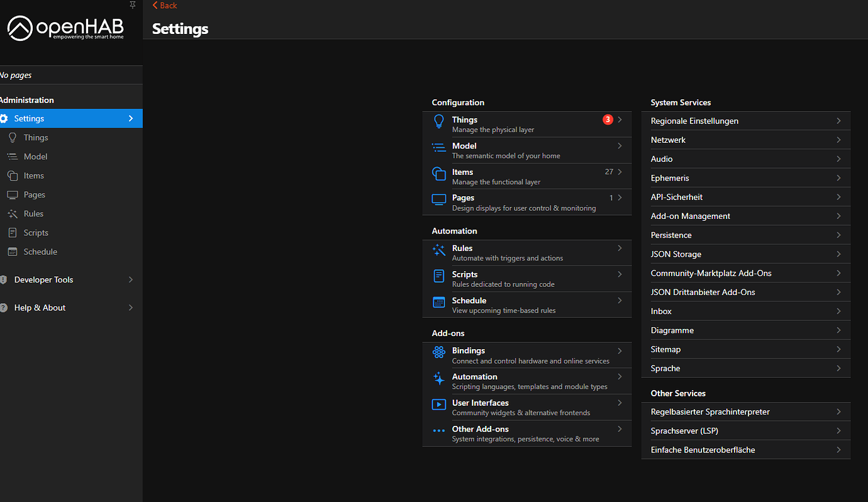
Task: Click the Bindings circles icon under Add-ons
Action: coord(438,353)
